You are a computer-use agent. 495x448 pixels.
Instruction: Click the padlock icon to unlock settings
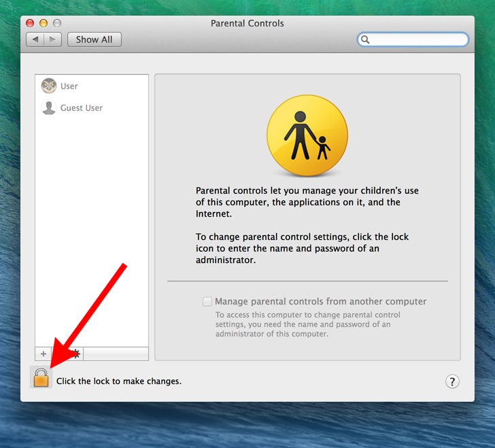41,377
